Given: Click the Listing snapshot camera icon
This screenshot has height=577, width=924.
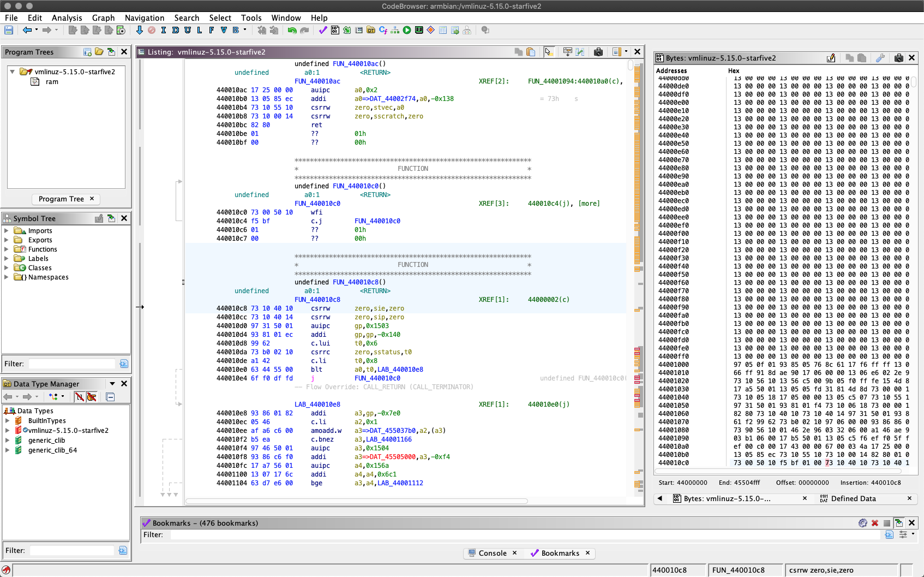Looking at the screenshot, I should pyautogui.click(x=598, y=52).
